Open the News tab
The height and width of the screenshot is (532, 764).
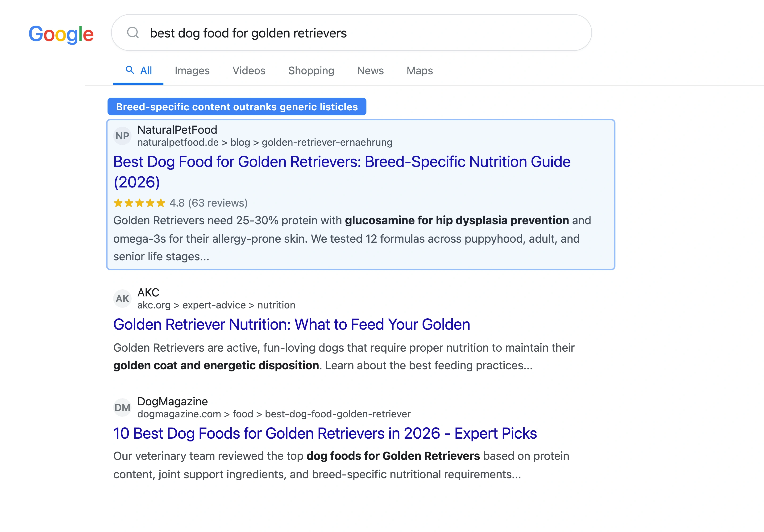(370, 71)
